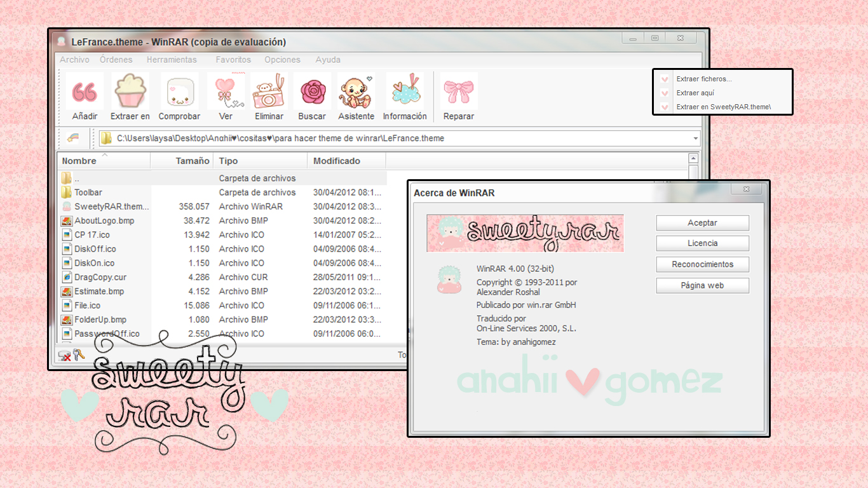The height and width of the screenshot is (488, 868).
Task: Click the PasswordOff.ico file icon
Action: pos(66,334)
